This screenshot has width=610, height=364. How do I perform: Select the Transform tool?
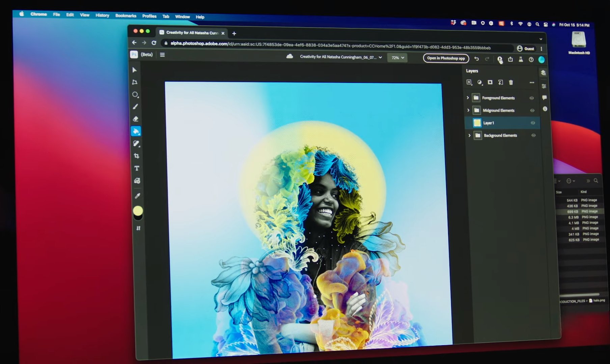pyautogui.click(x=135, y=82)
